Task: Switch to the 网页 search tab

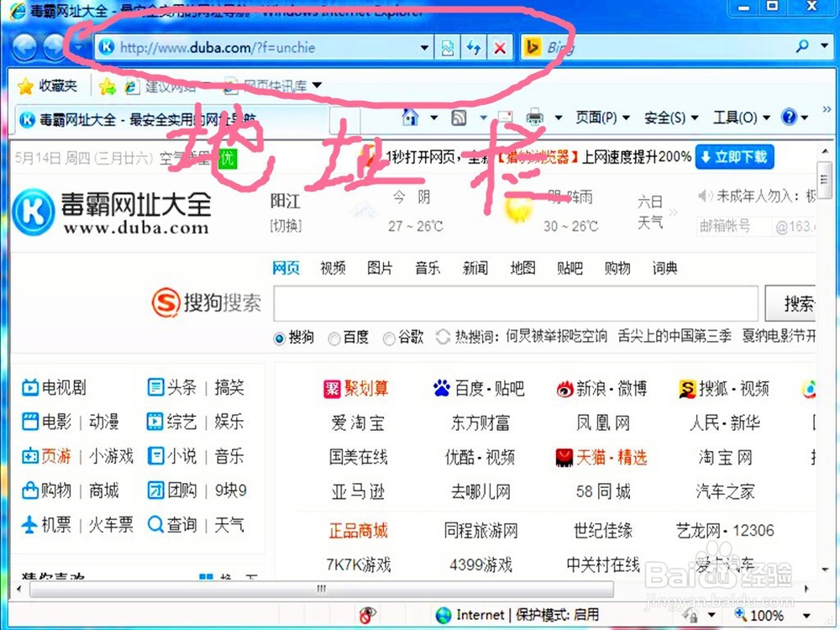Action: 286,268
